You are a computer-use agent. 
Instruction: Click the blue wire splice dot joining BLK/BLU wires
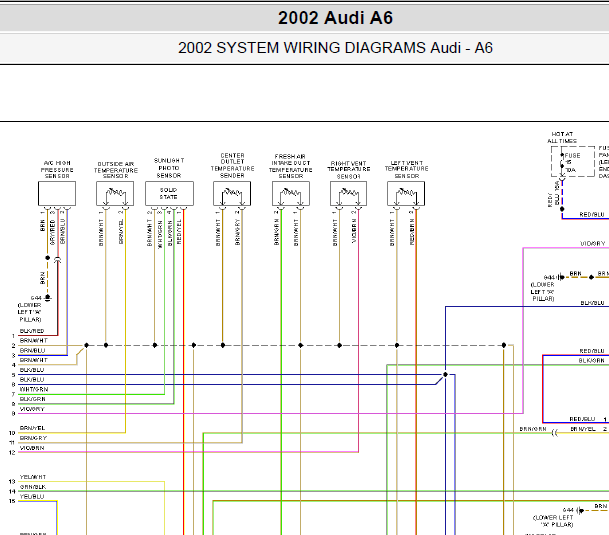(445, 375)
